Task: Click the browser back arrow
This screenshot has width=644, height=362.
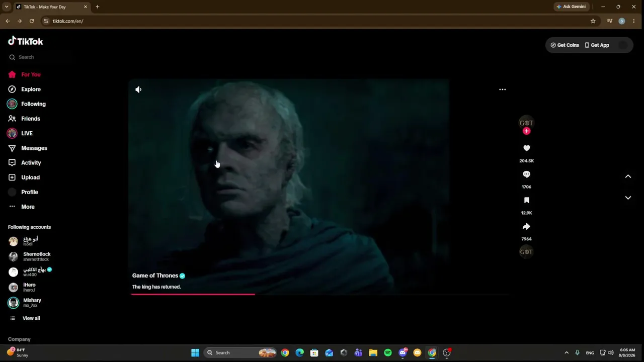Action: coord(8,21)
